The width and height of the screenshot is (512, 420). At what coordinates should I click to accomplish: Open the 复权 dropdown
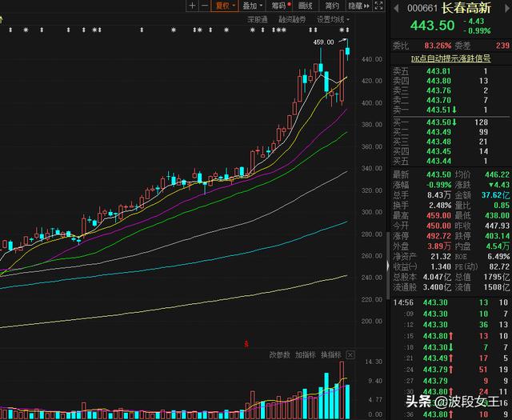tap(225, 6)
